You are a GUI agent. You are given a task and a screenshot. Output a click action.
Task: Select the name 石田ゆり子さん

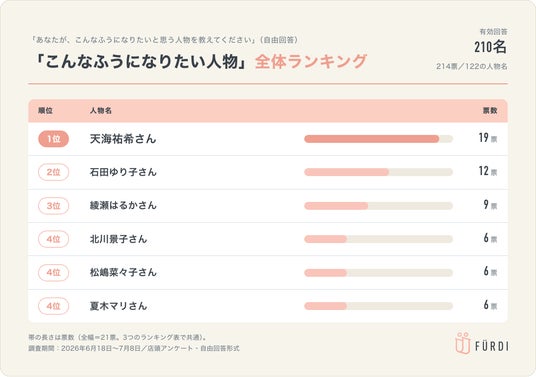123,172
